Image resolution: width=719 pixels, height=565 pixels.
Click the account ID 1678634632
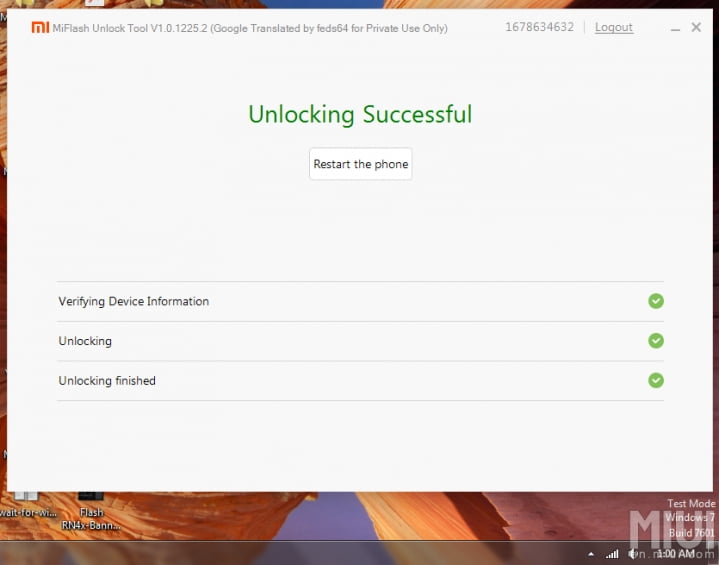click(x=539, y=27)
